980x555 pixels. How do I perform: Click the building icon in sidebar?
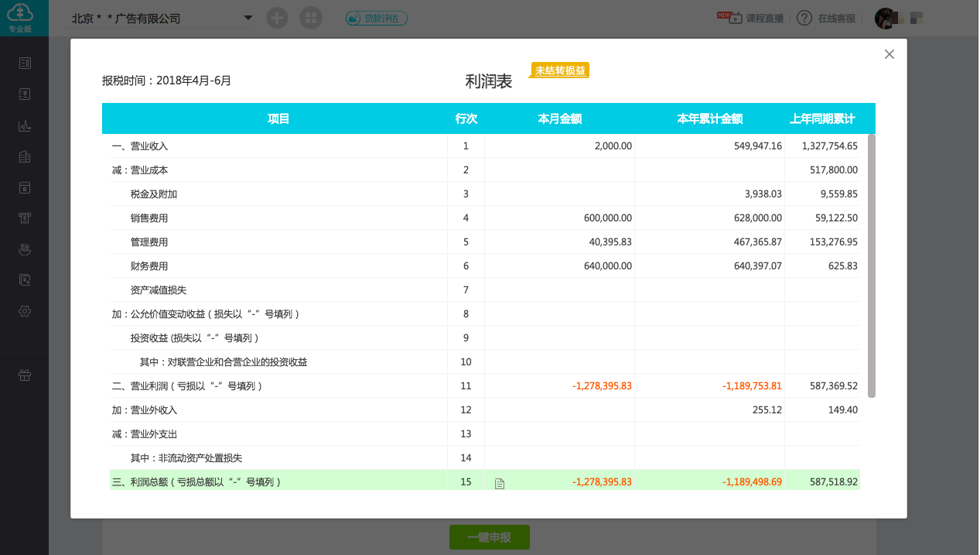[25, 156]
